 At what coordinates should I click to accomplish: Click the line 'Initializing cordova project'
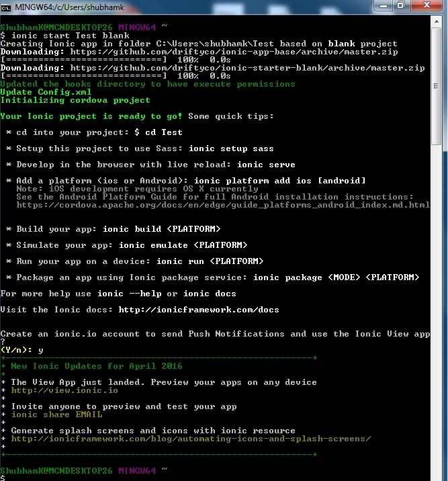coord(75,100)
